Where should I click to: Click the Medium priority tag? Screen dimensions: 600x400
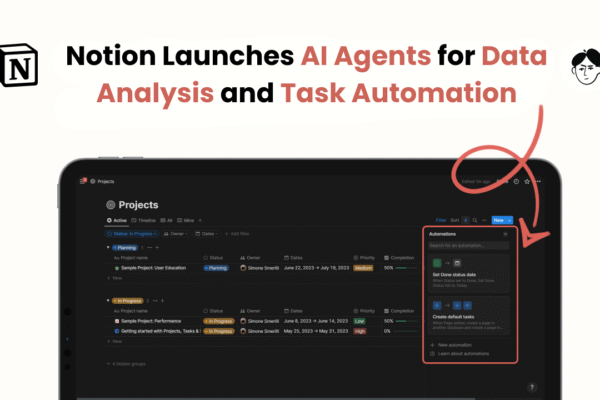coord(363,268)
